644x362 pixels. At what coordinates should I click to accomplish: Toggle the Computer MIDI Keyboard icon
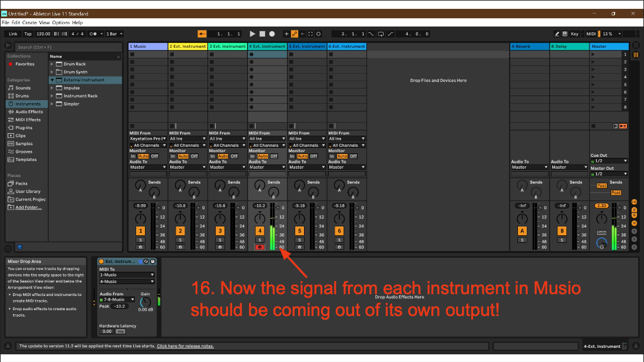point(564,34)
